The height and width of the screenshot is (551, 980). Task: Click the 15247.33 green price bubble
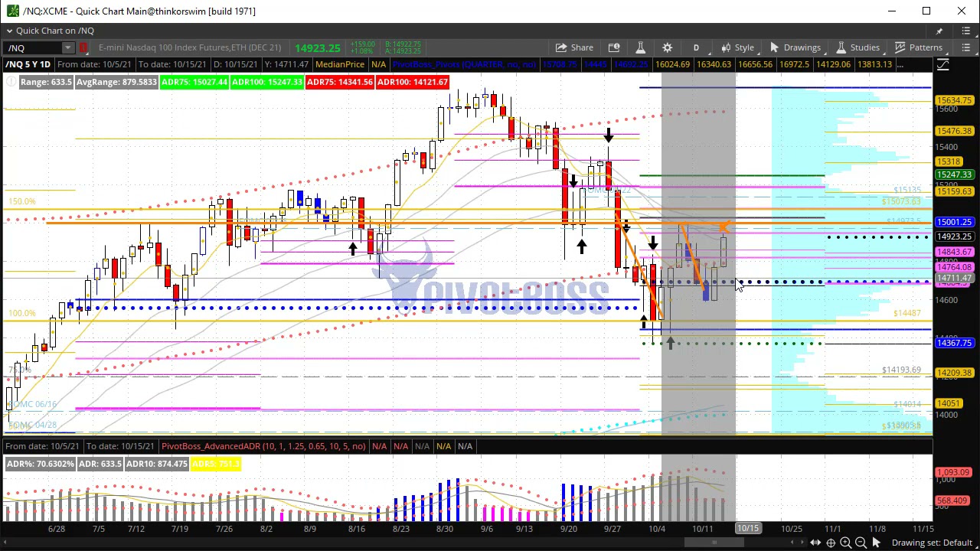pos(953,175)
